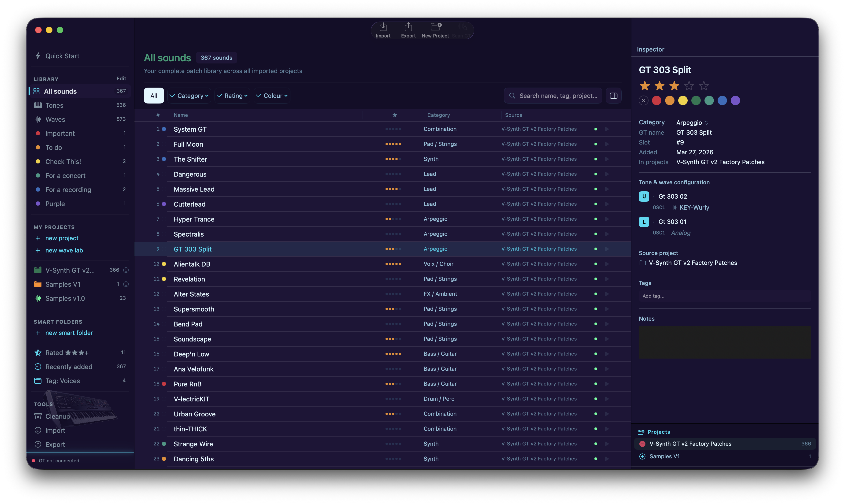
Task: Play the GT 303 Split sound
Action: 607,249
